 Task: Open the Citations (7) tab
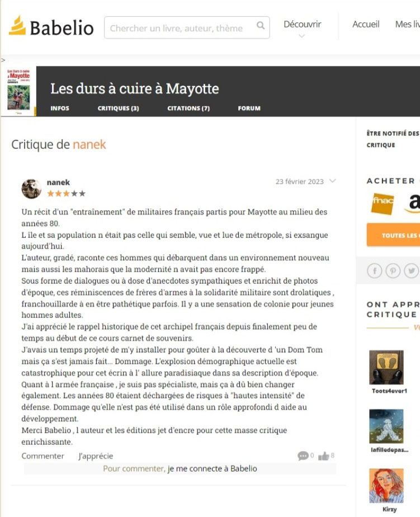(188, 108)
